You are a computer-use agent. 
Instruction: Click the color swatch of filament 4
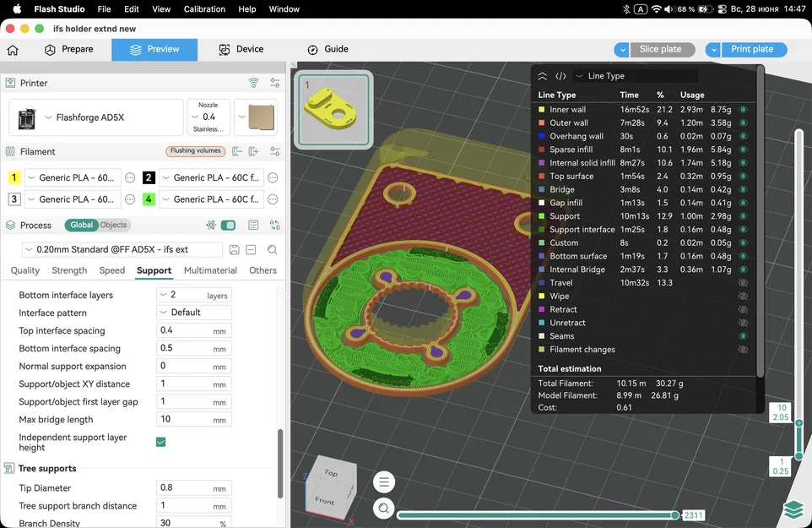pos(149,199)
